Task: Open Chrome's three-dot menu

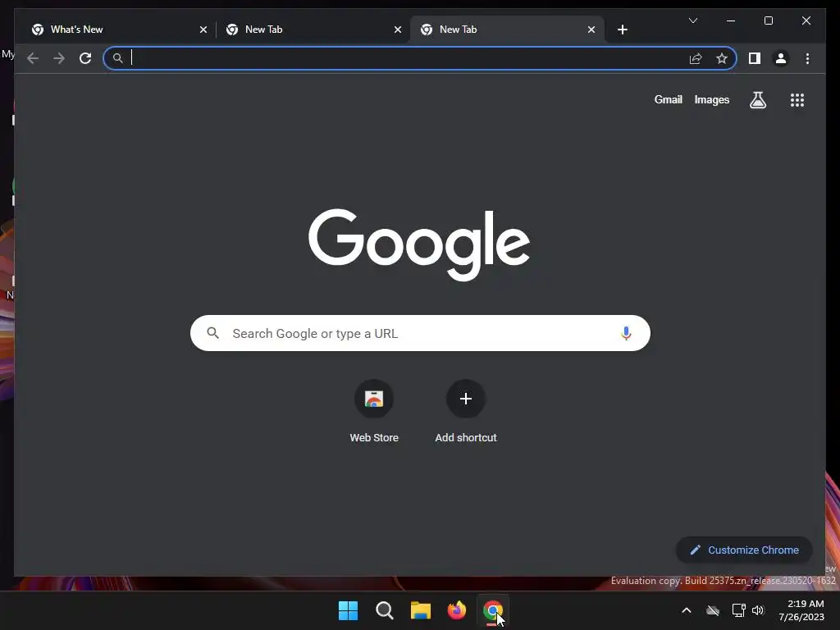Action: click(x=807, y=58)
